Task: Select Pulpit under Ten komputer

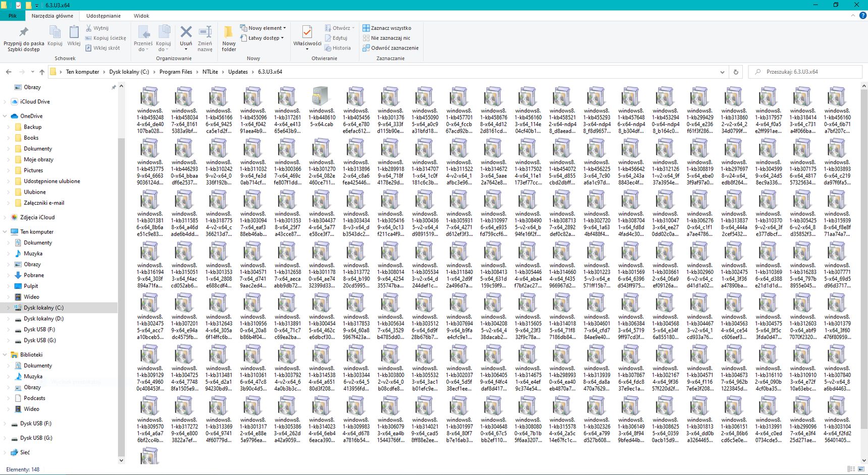Action: point(31,286)
